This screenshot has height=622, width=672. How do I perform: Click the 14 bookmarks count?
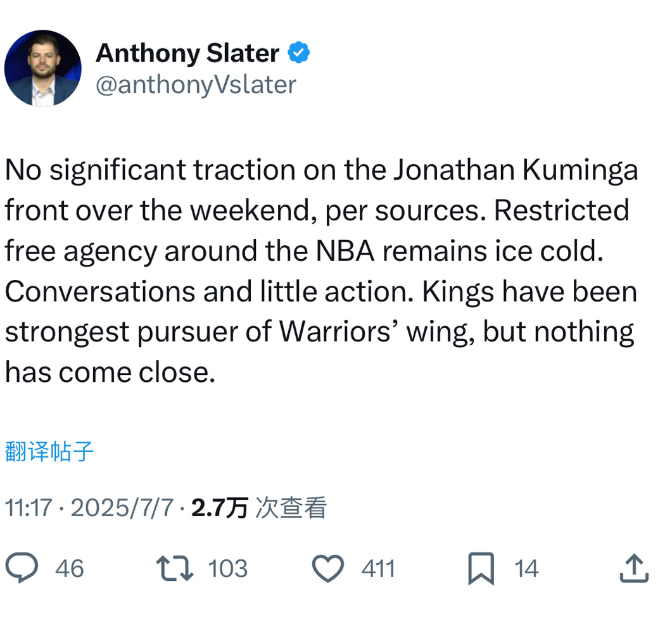click(x=526, y=569)
